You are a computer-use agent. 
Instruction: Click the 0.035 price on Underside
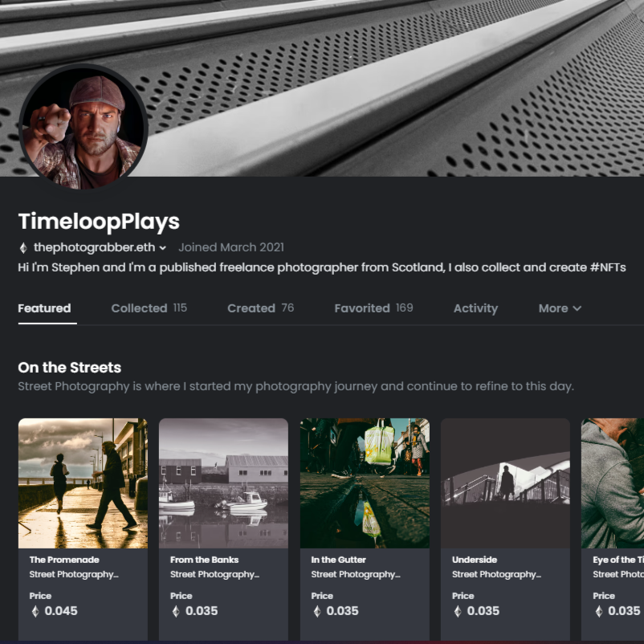click(483, 611)
